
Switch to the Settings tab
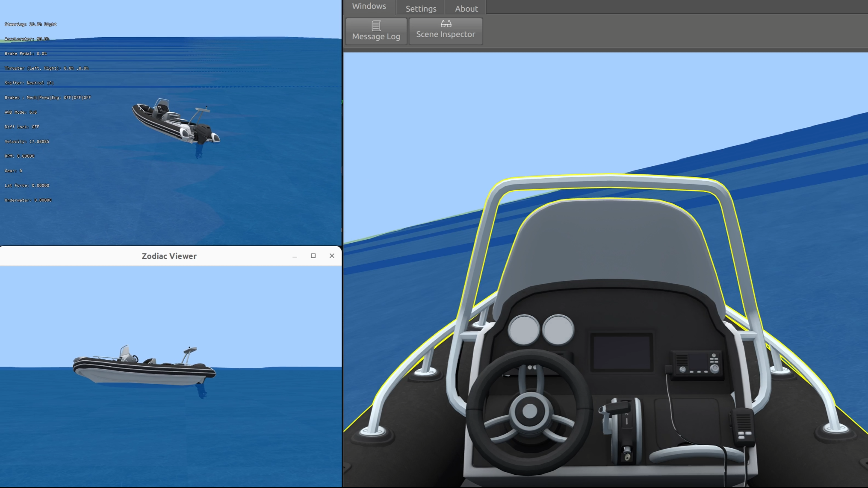click(x=421, y=9)
